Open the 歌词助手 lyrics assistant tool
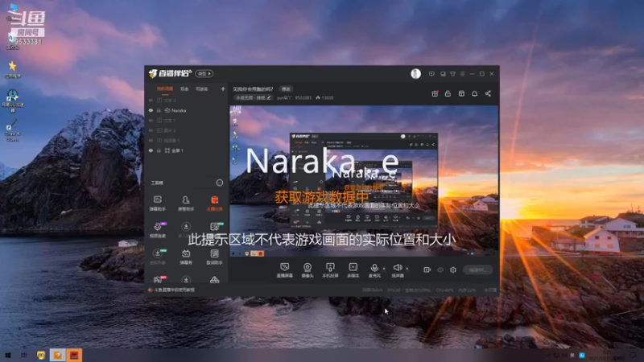The height and width of the screenshot is (362, 644). tap(214, 257)
